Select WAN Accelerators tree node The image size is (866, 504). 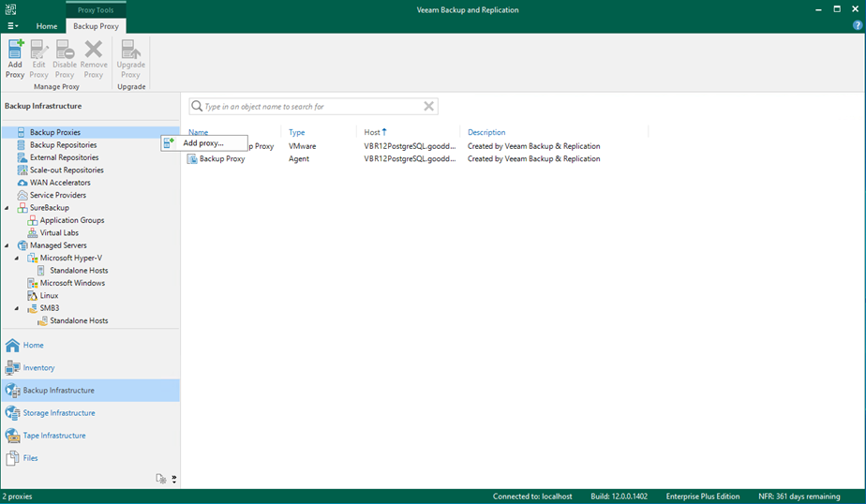coord(60,183)
